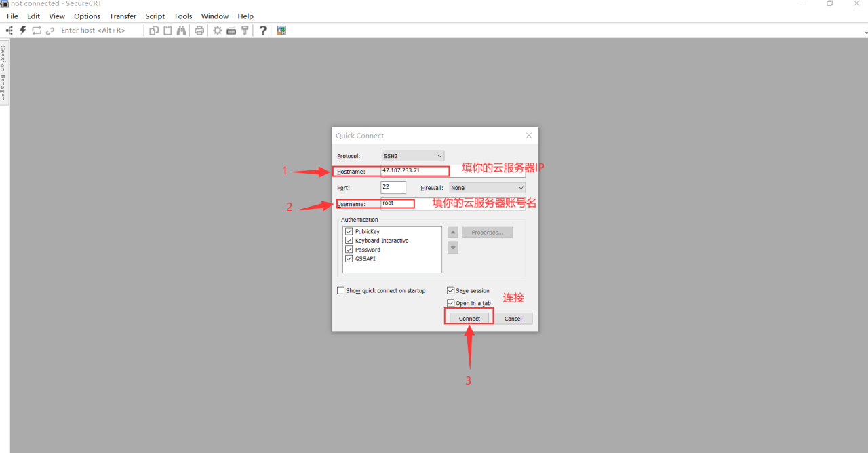Screen dimensions: 868x453
Task: Click the SecureFX picture icon in toolbar
Action: 281,31
